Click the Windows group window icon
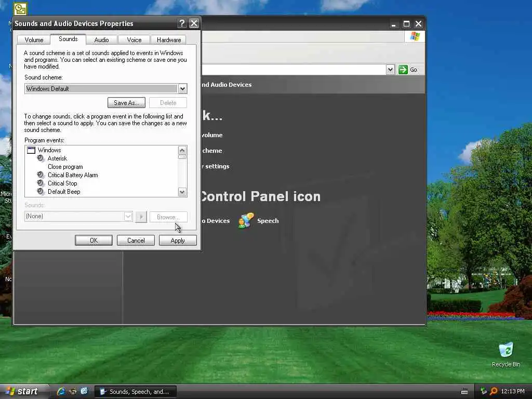The image size is (532, 399). tap(31, 150)
